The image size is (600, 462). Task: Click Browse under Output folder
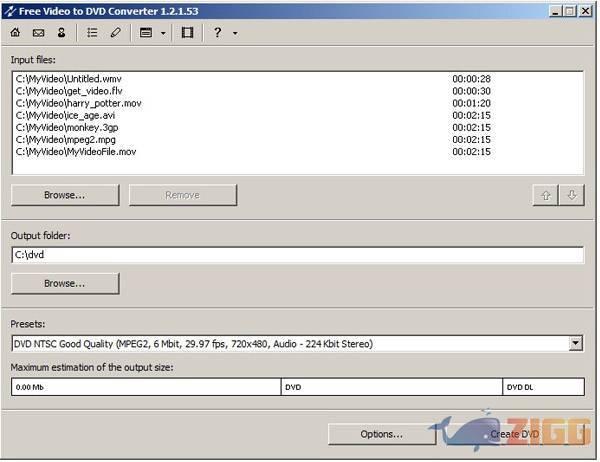(x=65, y=283)
